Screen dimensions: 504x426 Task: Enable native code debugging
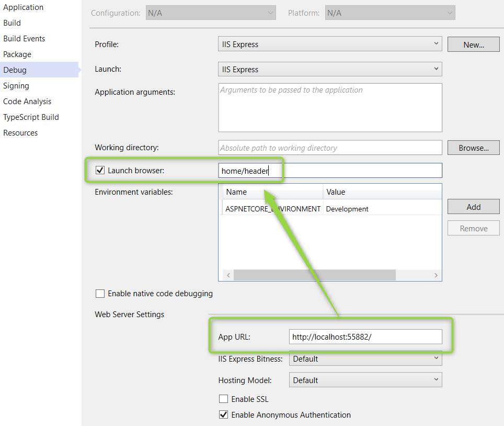100,294
